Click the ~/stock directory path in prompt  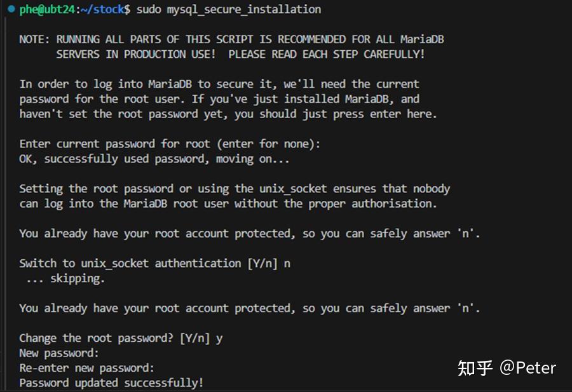click(102, 10)
